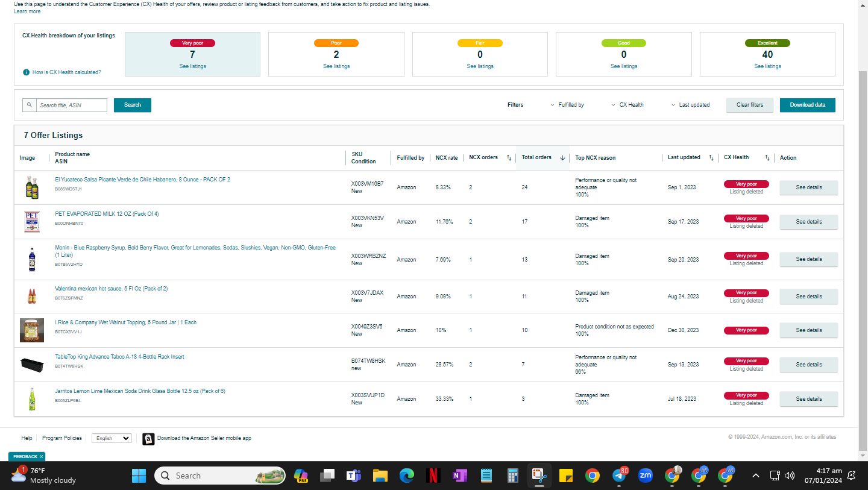See details for Jarritos Lemon Lime Soda
The width and height of the screenshot is (868, 490).
coord(809,399)
